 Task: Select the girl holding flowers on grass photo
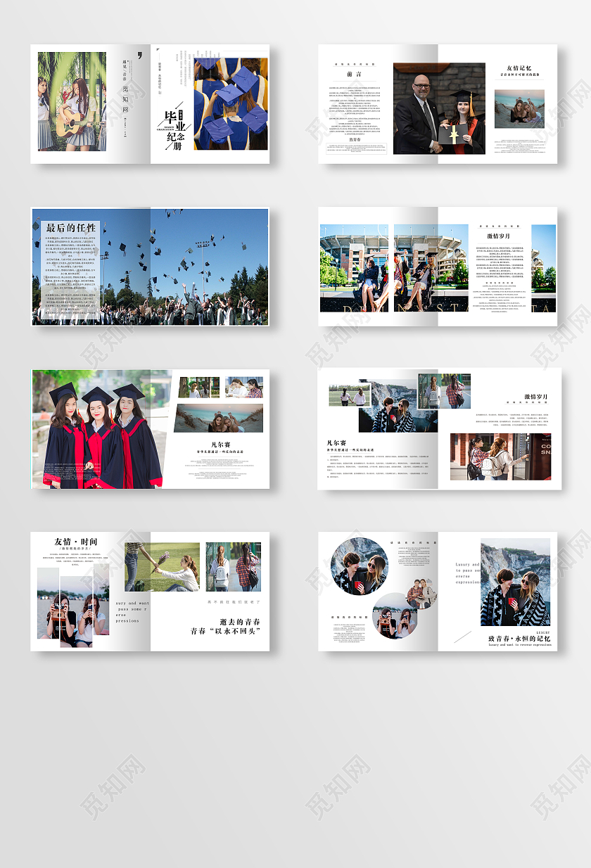tap(162, 567)
